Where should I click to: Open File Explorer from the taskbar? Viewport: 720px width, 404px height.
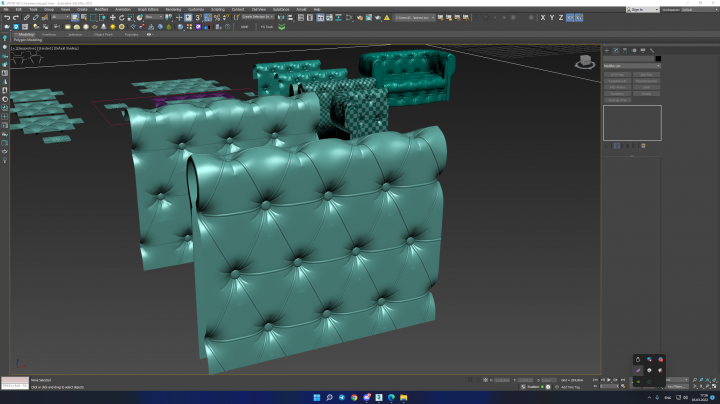coord(404,398)
